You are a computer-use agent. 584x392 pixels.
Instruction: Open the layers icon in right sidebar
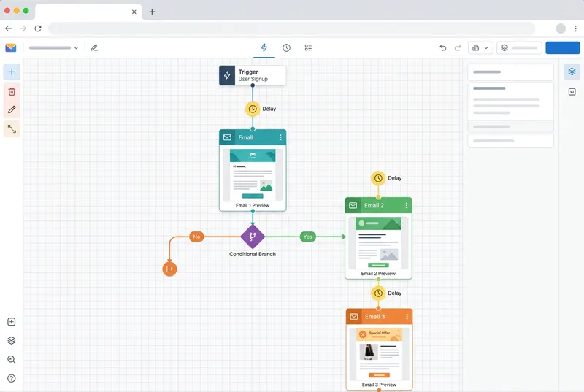572,72
